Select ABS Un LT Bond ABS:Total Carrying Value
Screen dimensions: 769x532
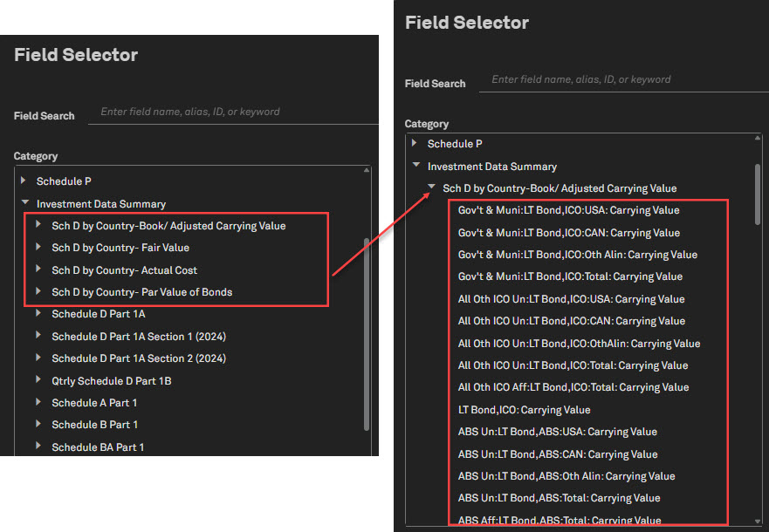[x=559, y=498]
